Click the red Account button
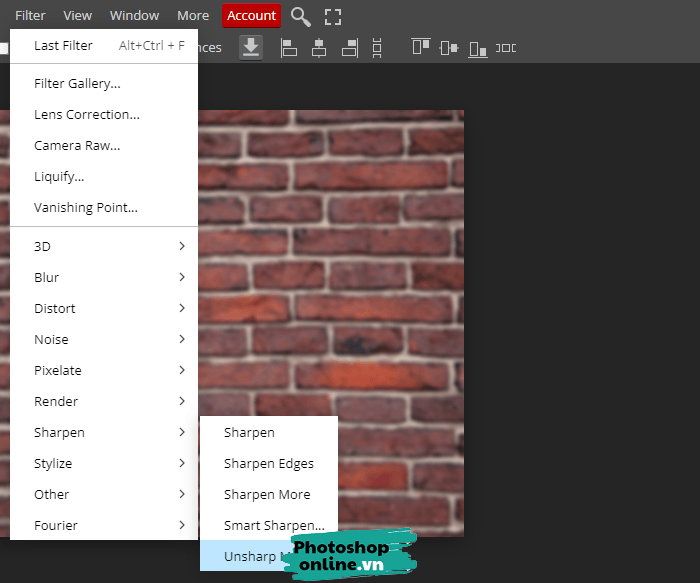700x583 pixels. (x=251, y=15)
